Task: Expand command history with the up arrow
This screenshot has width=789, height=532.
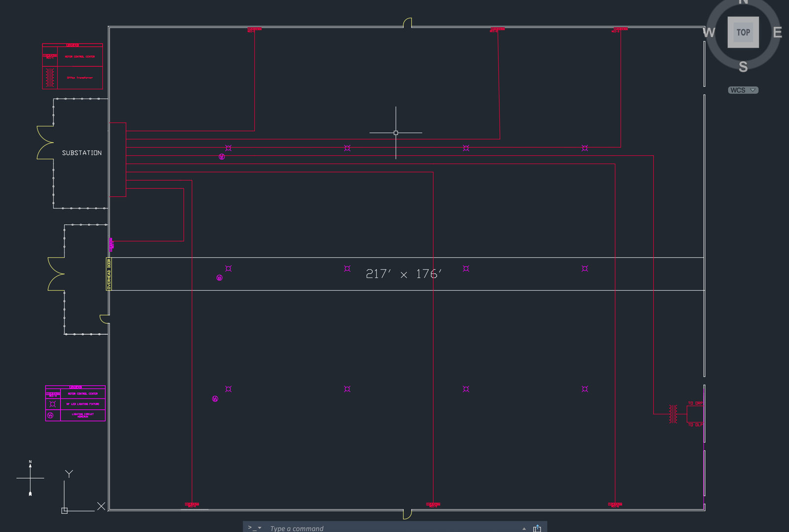Action: (x=524, y=529)
